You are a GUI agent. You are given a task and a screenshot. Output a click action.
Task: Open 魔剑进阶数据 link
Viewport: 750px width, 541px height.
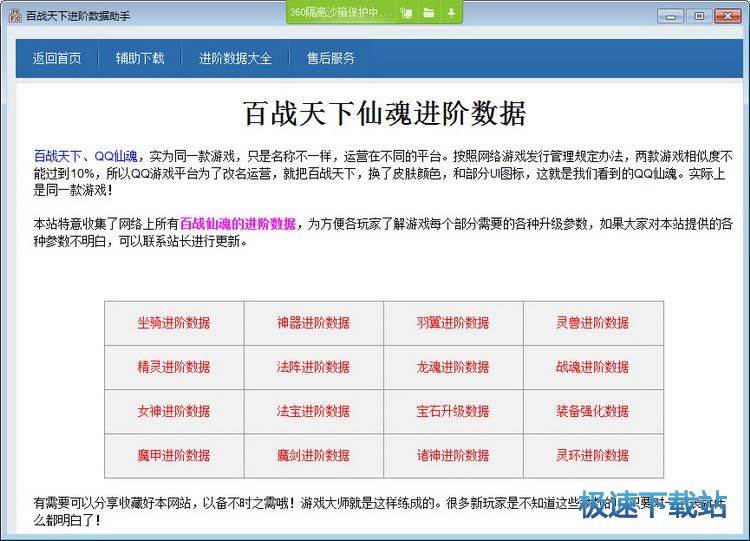313,456
